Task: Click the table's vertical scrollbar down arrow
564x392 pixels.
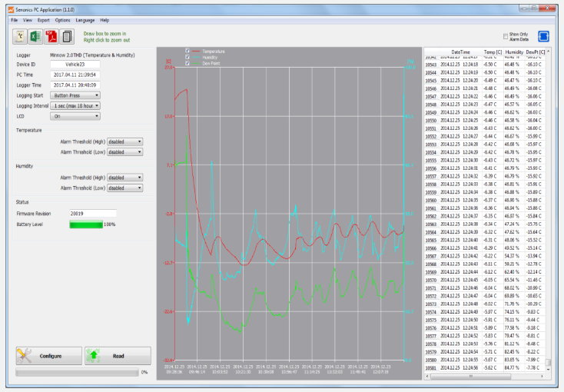Action: (x=548, y=369)
